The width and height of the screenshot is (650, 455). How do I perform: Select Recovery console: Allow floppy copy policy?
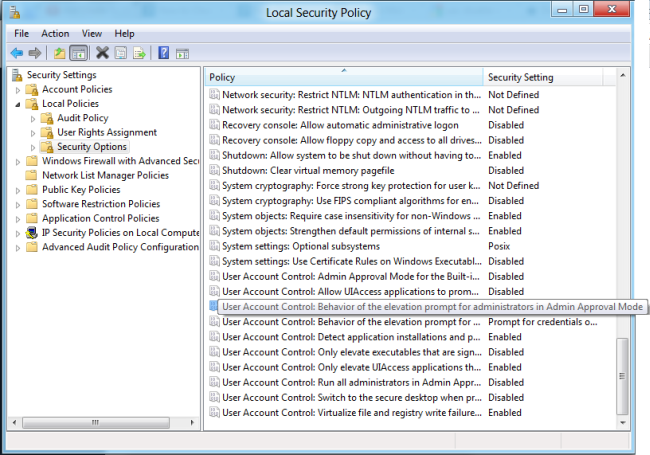coord(352,140)
